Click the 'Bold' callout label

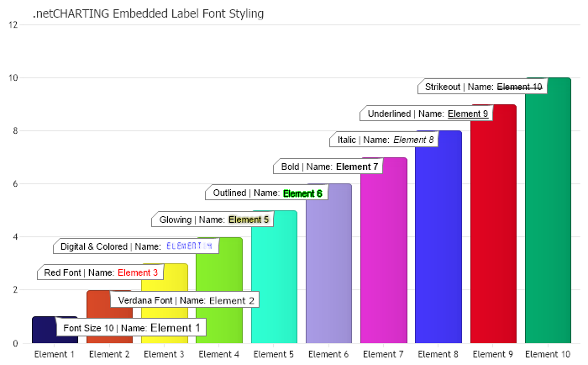click(329, 167)
